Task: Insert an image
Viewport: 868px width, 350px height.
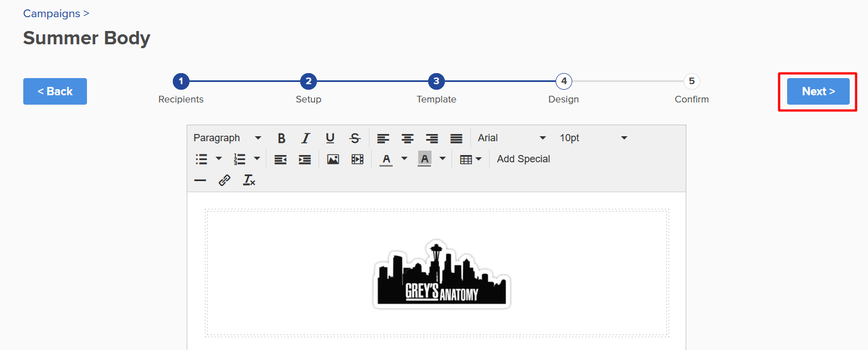Action: (333, 159)
